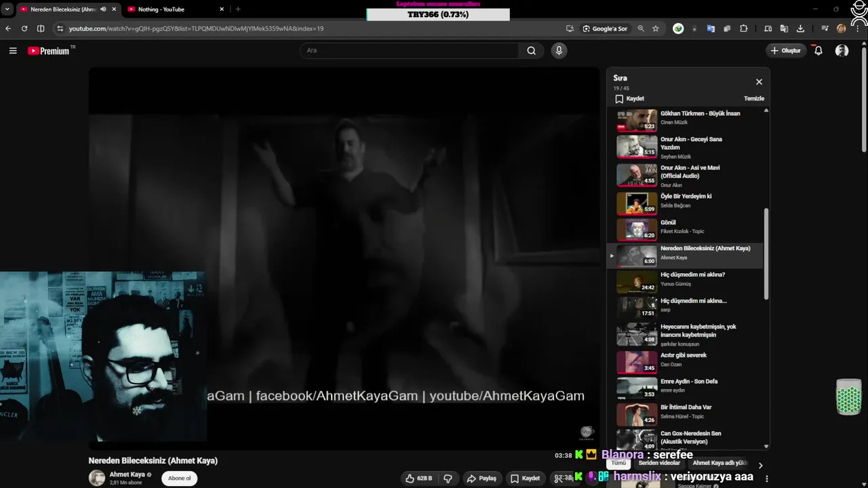Select the Tümü filter chip
Viewport: 868px width, 488px height.
[x=618, y=463]
